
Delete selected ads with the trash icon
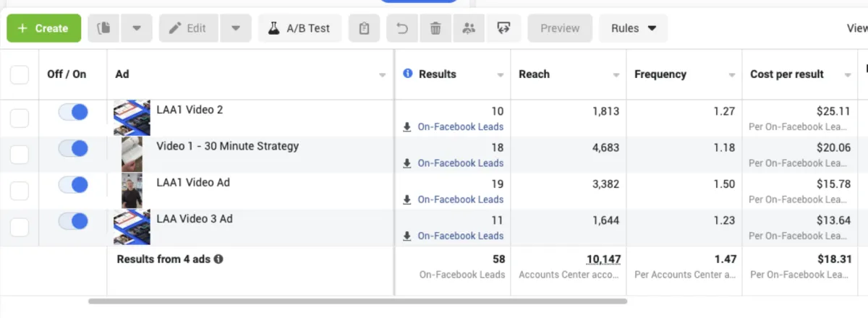[x=435, y=28]
